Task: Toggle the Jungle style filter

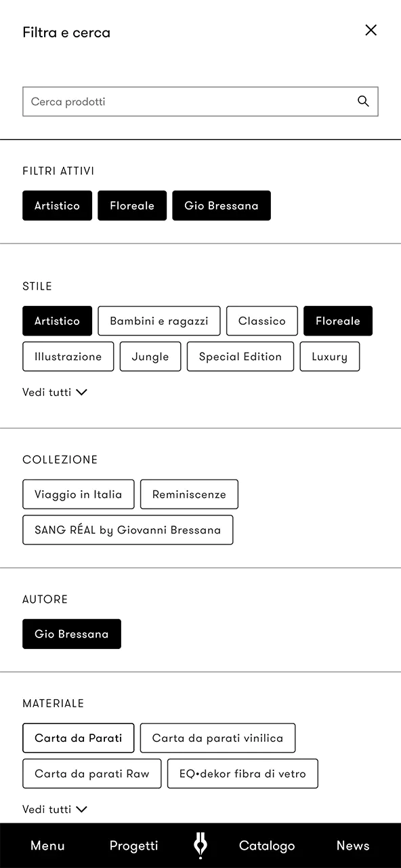Action: pos(150,357)
